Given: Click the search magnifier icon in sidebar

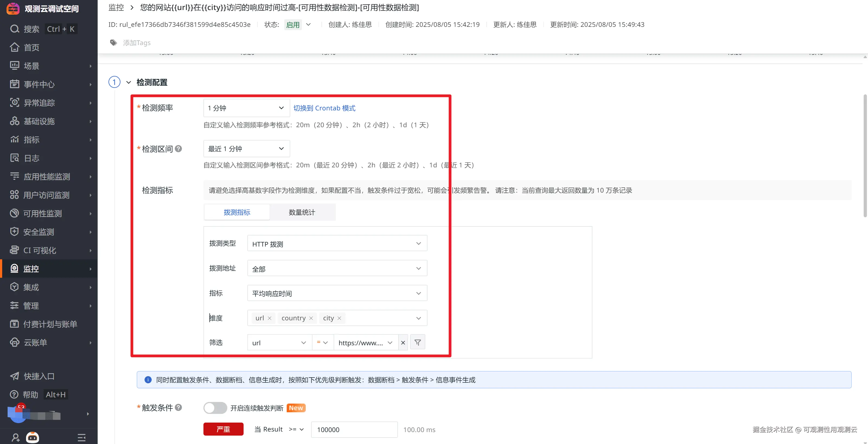Looking at the screenshot, I should tap(14, 29).
